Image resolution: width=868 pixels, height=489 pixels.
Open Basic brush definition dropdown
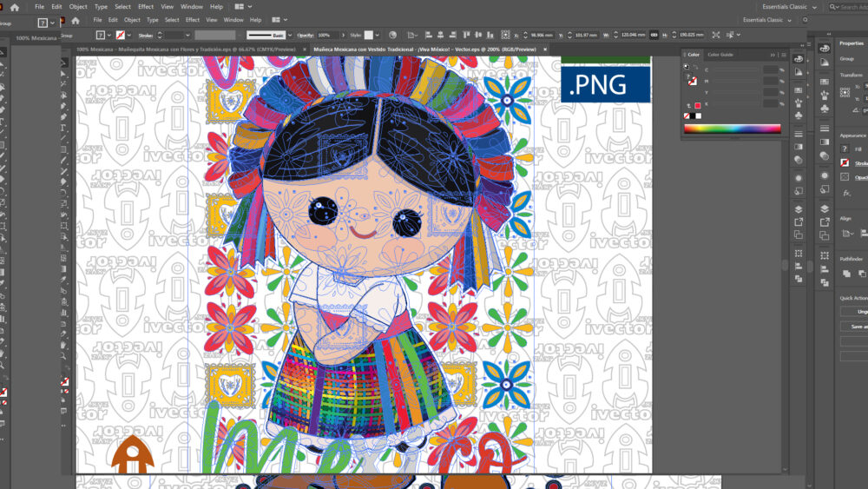pos(290,35)
